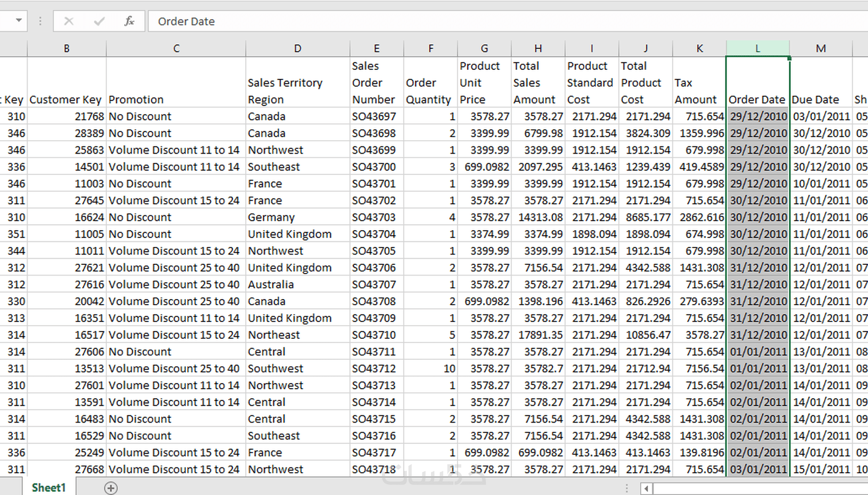Click the horizontal scrollbar track

756,488
